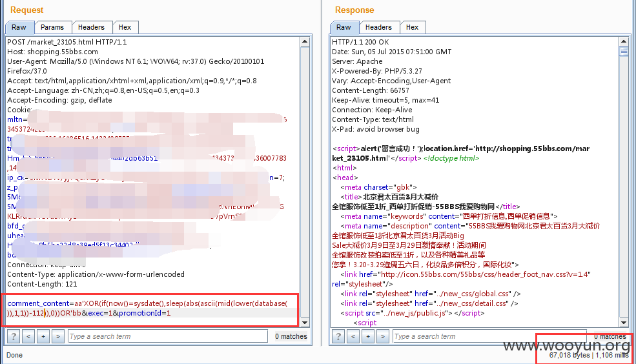Click the X-Powered-By: PHP/5.3.27 header
Screen dimensions: 636x364
[377, 71]
